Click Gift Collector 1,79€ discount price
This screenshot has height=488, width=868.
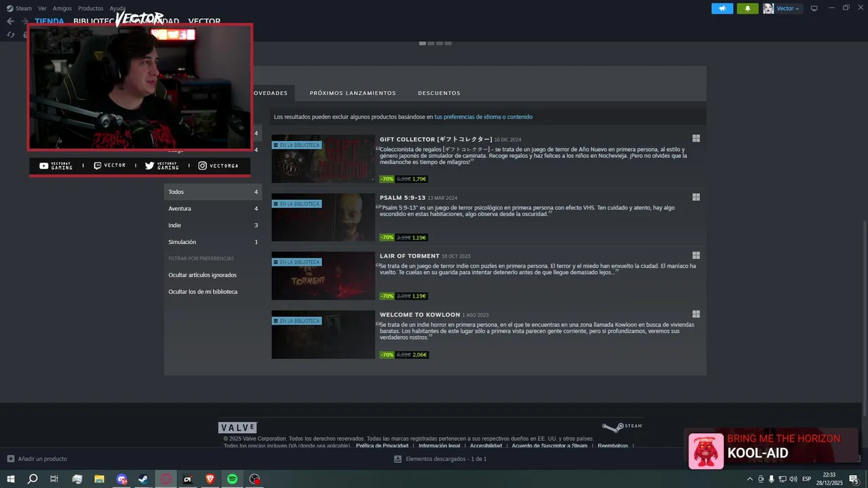pyautogui.click(x=419, y=179)
